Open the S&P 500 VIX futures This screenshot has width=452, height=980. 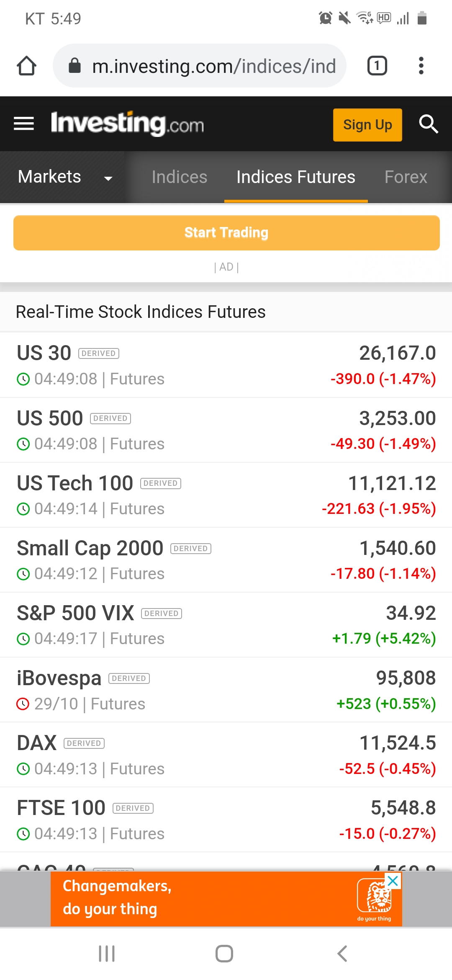(226, 625)
